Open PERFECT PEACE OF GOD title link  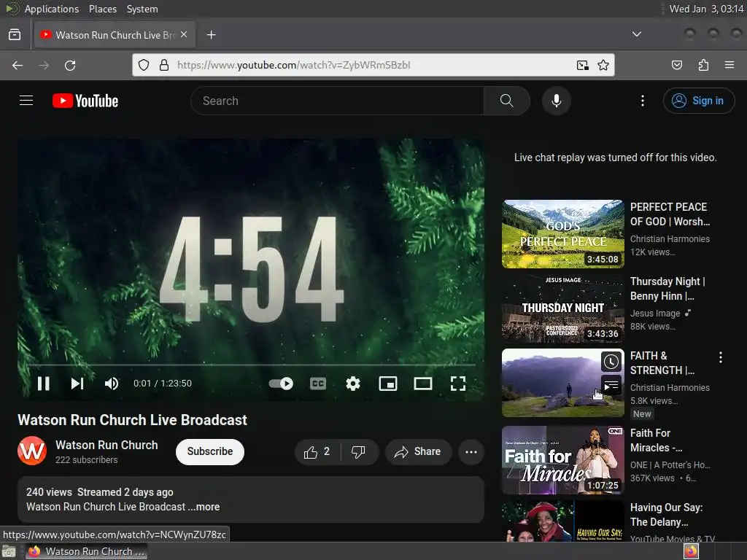670,214
